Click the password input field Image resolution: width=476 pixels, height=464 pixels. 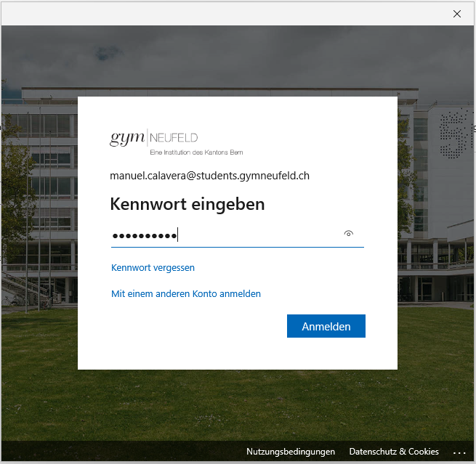tap(225, 235)
